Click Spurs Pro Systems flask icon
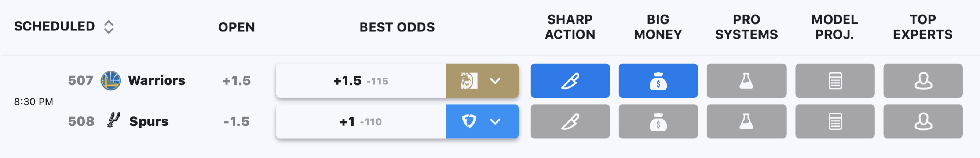This screenshot has width=980, height=158. tap(746, 121)
